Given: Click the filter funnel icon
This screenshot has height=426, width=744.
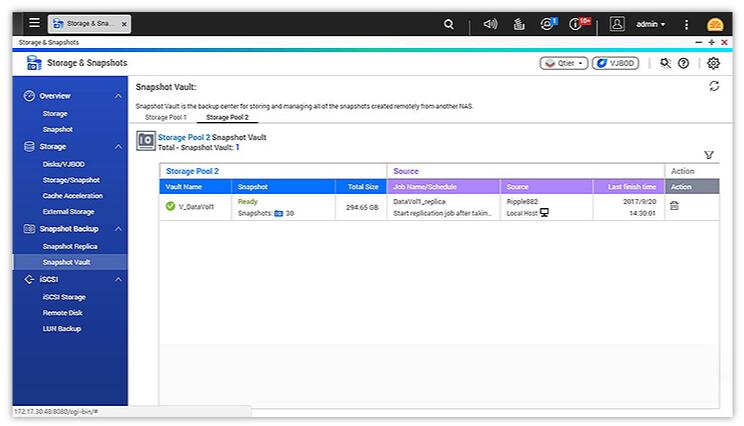Looking at the screenshot, I should 709,155.
